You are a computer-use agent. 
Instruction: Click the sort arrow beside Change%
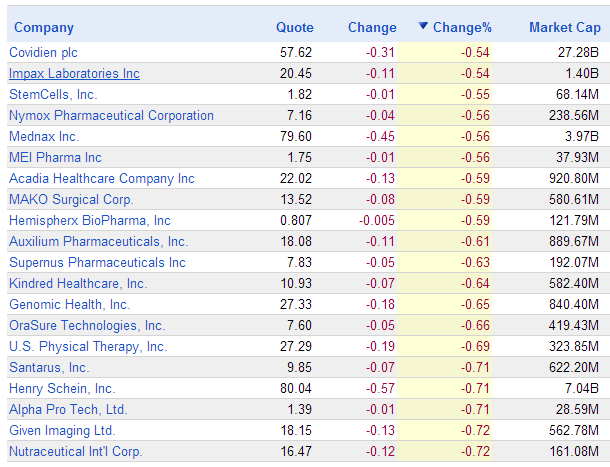(x=424, y=27)
